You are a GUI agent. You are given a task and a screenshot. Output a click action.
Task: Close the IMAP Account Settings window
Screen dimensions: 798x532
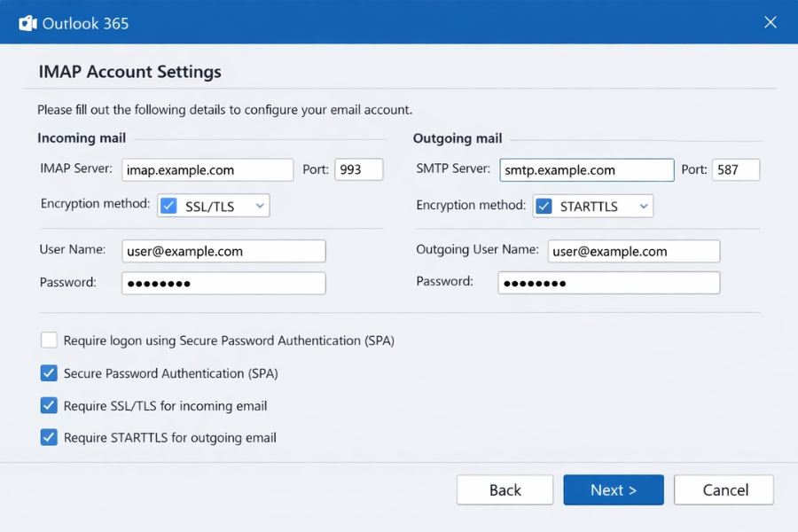pos(771,22)
